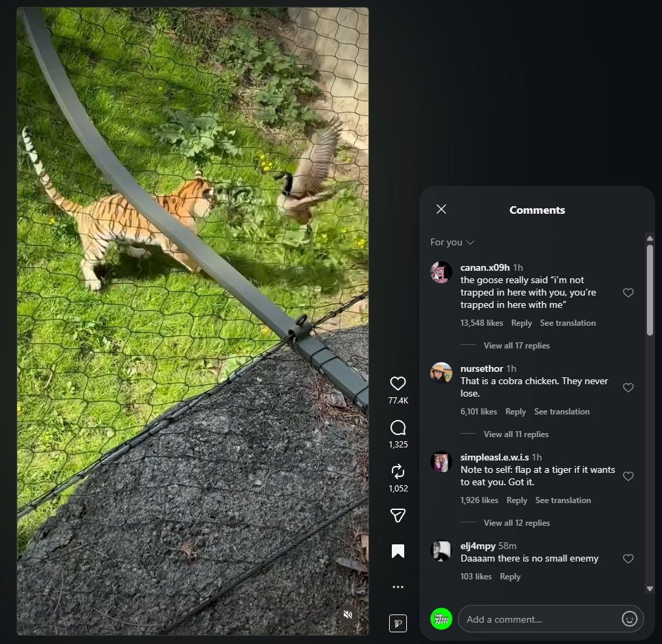
Task: Click the comments scrollbar up arrow
Action: pos(650,238)
